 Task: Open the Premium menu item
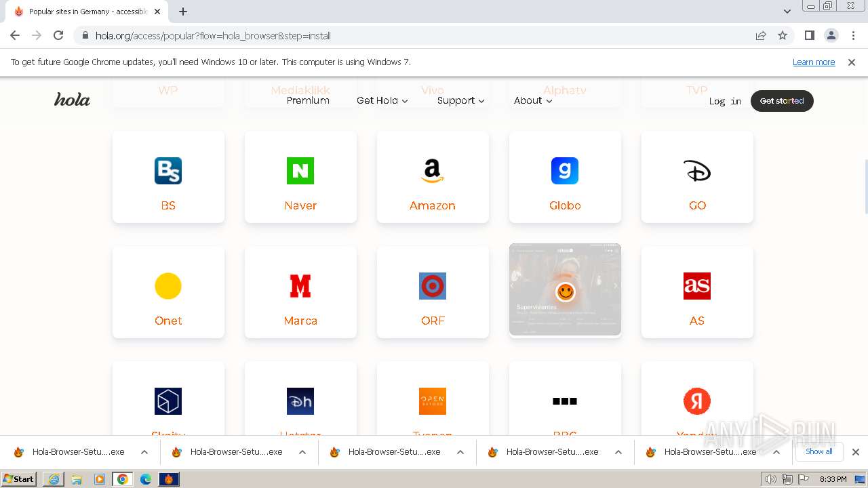click(x=308, y=100)
